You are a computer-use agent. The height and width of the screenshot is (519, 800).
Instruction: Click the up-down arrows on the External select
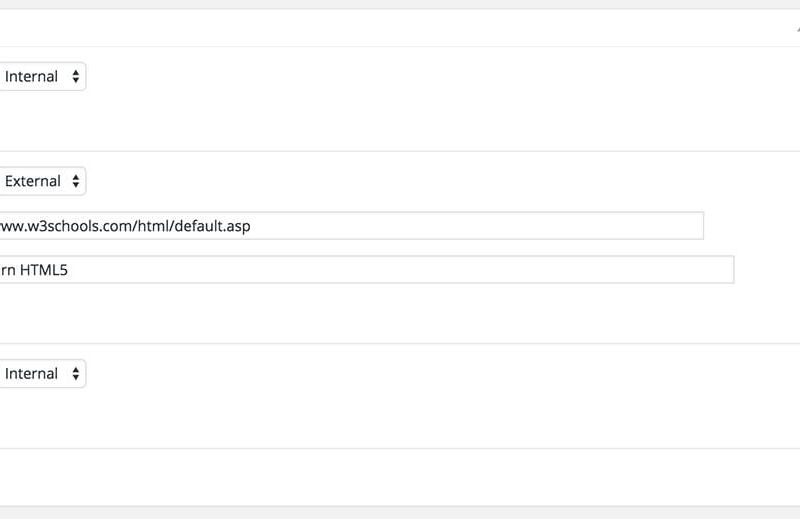tap(76, 181)
